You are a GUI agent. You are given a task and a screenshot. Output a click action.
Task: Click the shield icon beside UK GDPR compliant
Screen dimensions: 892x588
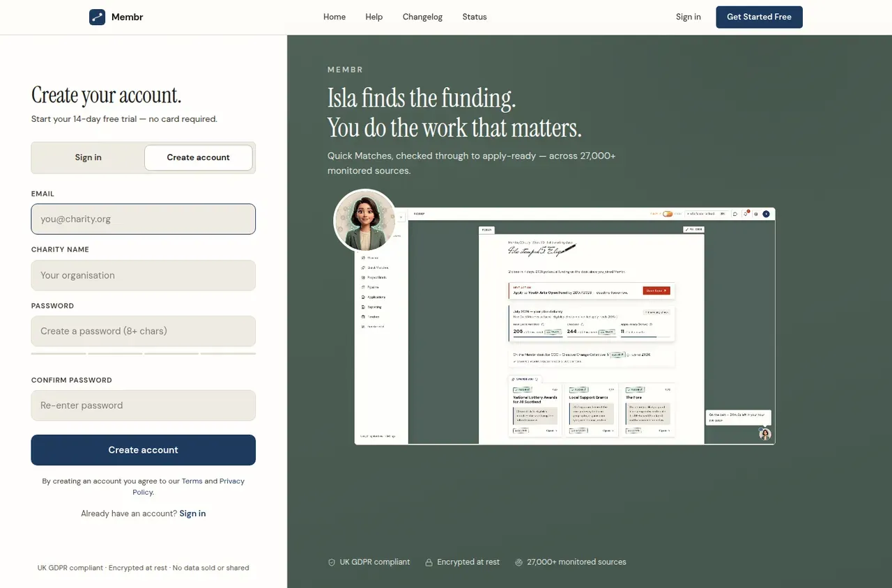coord(332,562)
